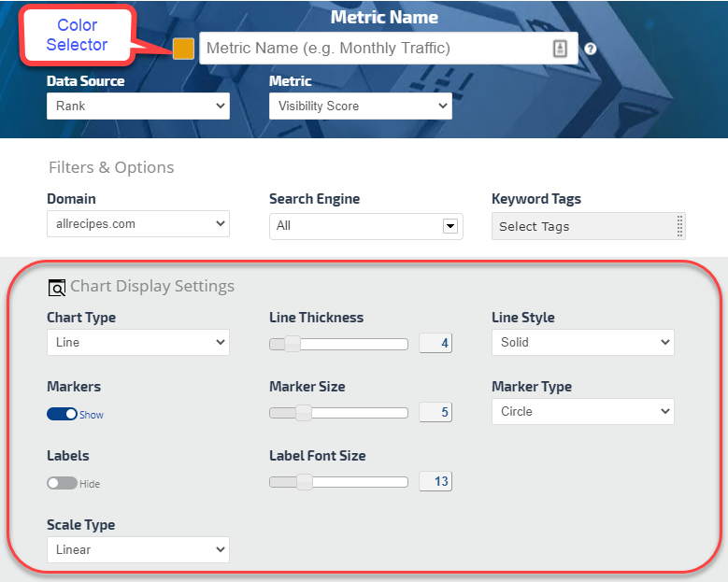The image size is (728, 582).
Task: Click the Line Thickness slider handle
Action: 293,344
